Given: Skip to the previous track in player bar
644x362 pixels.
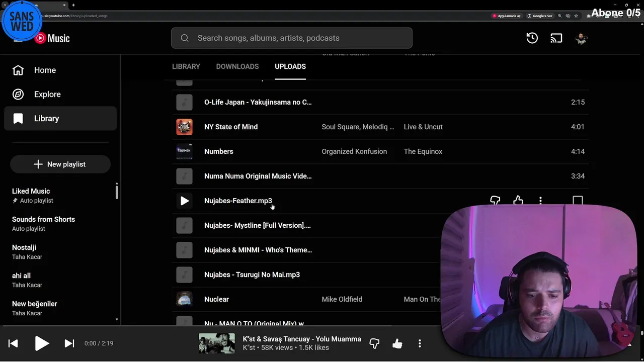Looking at the screenshot, I should coord(14,343).
